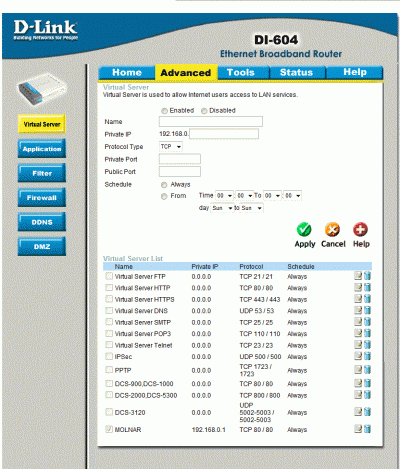Image resolution: width=400 pixels, height=469 pixels.
Task: Edit the Virtual Server Telnet entry
Action: coord(358,345)
